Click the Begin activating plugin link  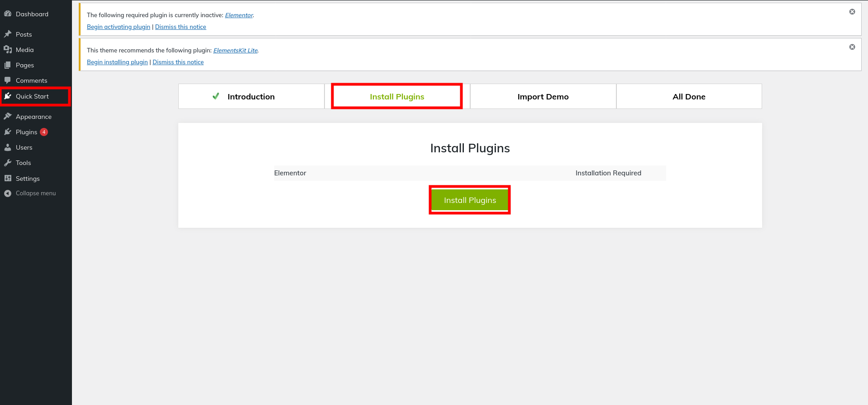118,27
